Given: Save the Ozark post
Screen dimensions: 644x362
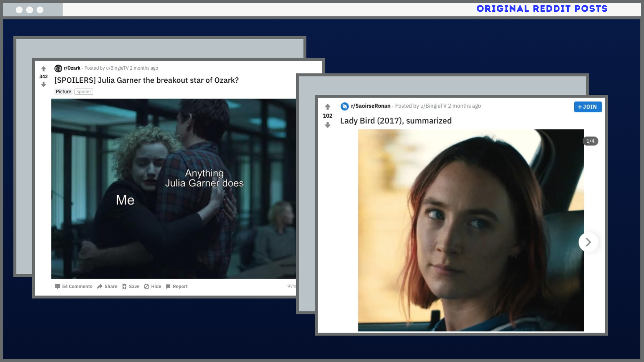Looking at the screenshot, I should (130, 286).
